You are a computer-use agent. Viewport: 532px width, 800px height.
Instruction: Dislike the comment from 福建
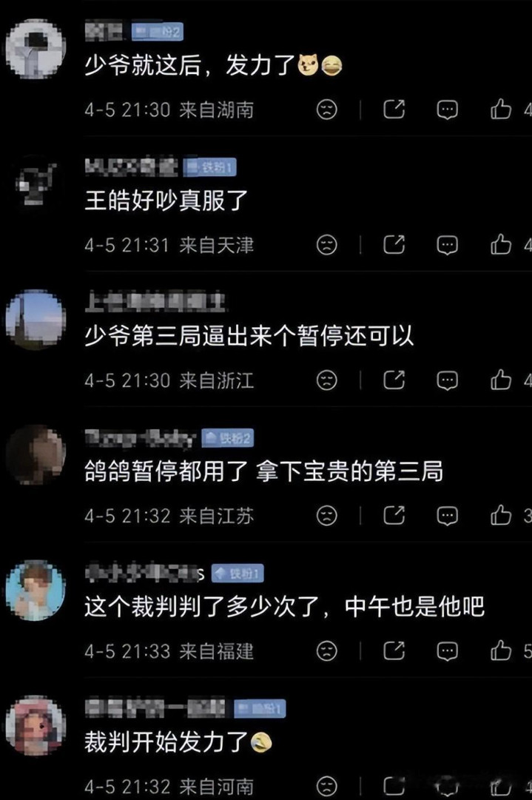click(x=326, y=651)
